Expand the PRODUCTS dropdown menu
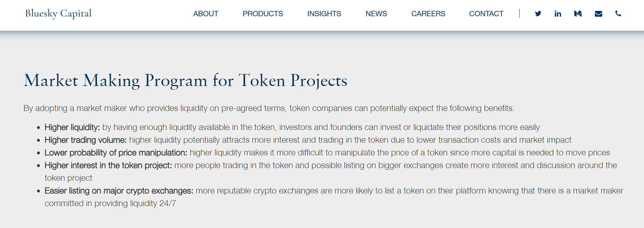The height and width of the screenshot is (228, 644). click(x=263, y=13)
